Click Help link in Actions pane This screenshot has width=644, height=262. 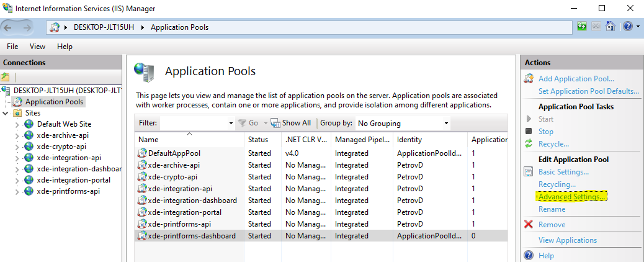[546, 255]
